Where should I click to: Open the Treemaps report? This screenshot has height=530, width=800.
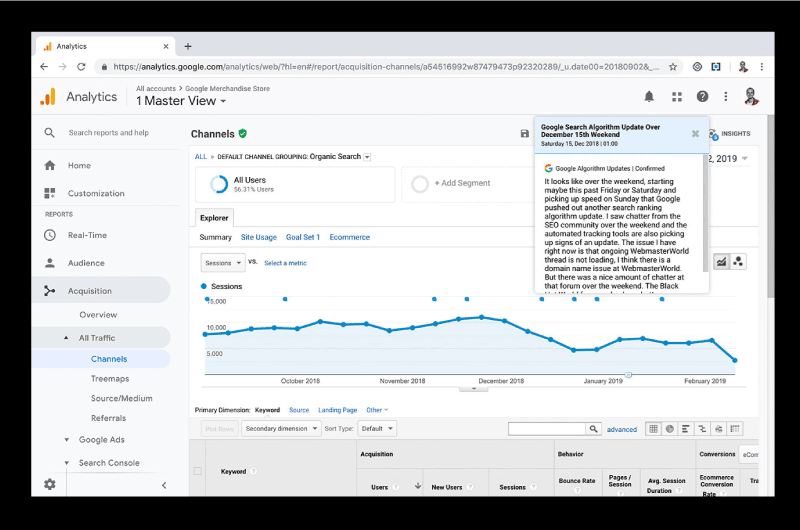[x=110, y=378]
